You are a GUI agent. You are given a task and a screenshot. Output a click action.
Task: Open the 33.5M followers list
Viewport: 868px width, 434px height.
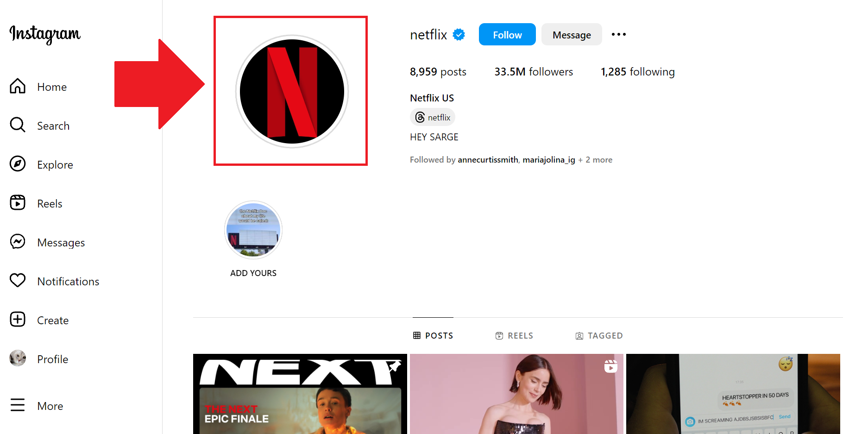[x=534, y=72]
